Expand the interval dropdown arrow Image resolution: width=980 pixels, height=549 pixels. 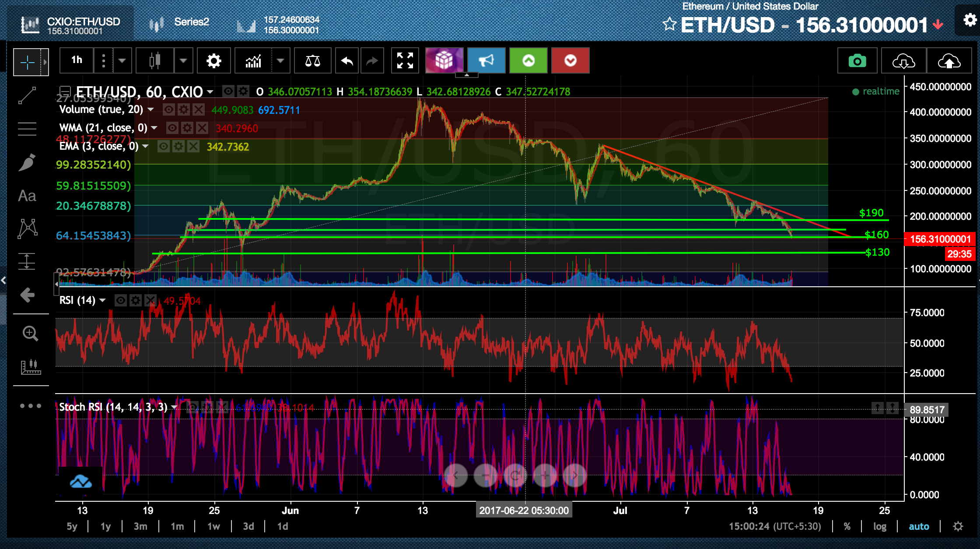tap(122, 60)
